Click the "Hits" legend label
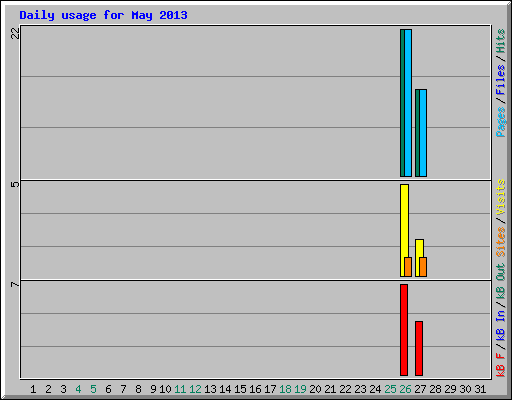The width and height of the screenshot is (512, 400). [x=501, y=41]
